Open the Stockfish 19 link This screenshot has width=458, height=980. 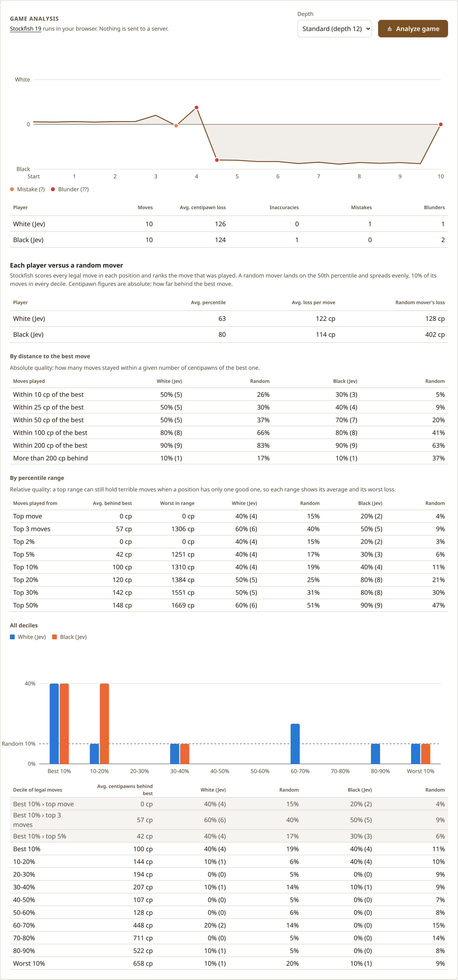[x=25, y=29]
